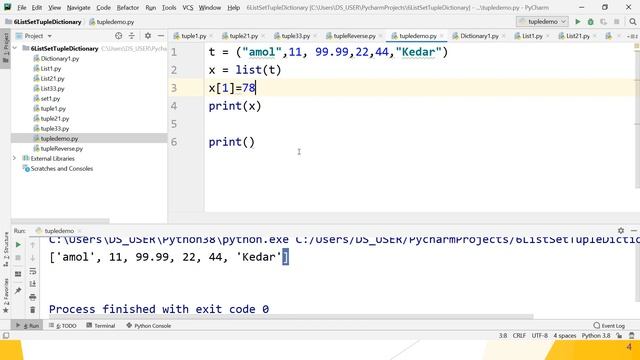Screen dimensions: 640x360
Task: Switch to List1.py editor tab
Action: coord(532,36)
